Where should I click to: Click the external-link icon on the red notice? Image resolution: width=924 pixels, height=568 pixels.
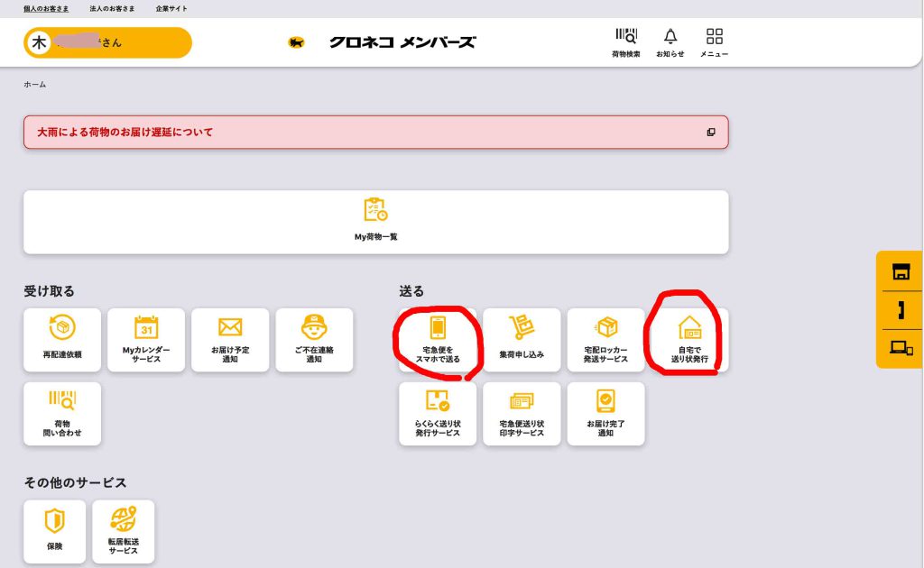click(x=711, y=132)
